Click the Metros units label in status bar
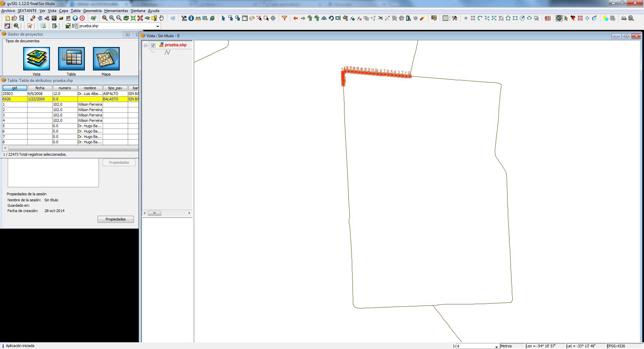This screenshot has height=349, width=644. pos(506,346)
